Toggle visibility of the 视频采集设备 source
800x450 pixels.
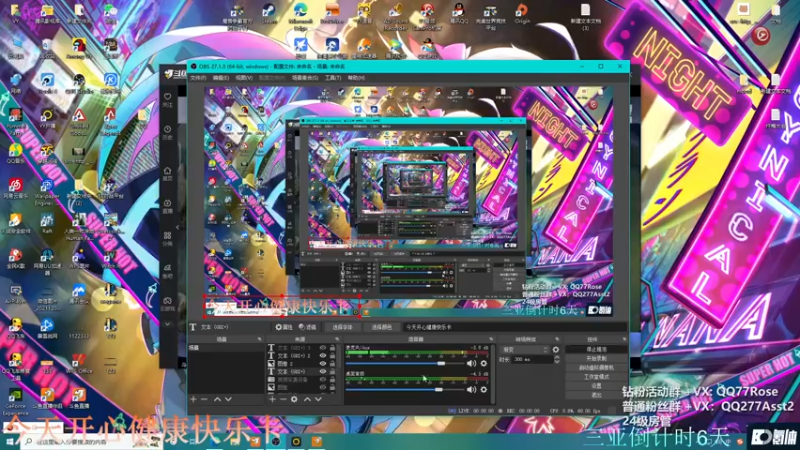coord(322,380)
